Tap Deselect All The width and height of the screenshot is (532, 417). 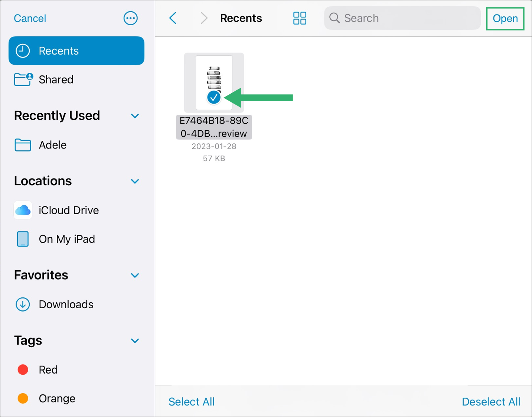(491, 401)
